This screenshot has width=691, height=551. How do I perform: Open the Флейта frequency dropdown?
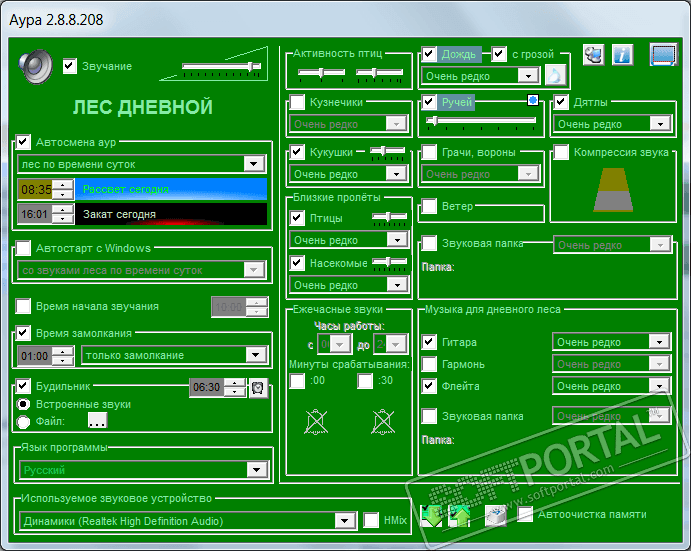tap(612, 386)
